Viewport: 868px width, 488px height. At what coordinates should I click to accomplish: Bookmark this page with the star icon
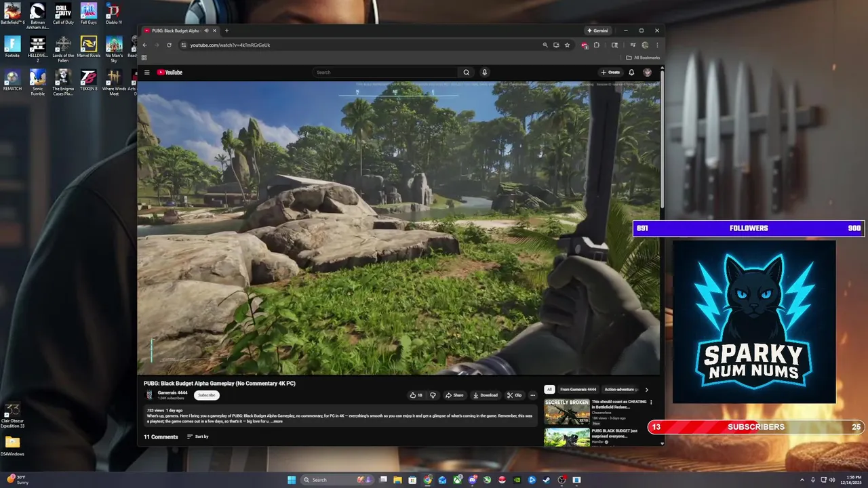567,45
